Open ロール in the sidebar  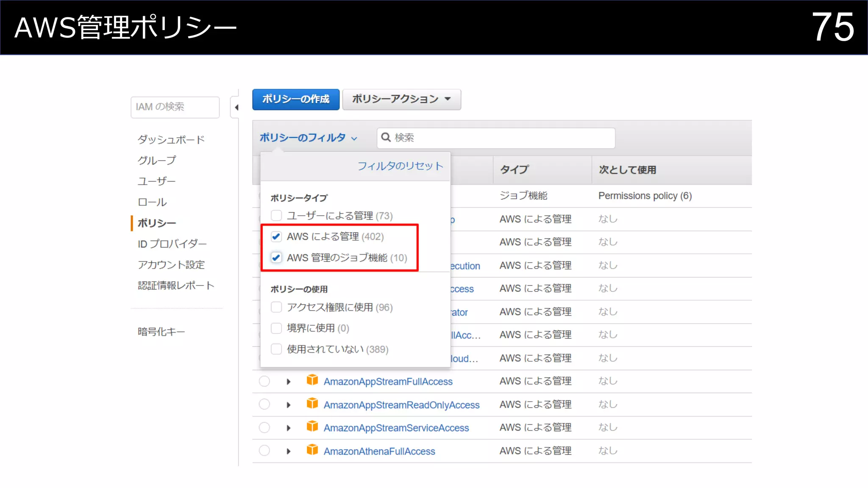[x=152, y=202]
